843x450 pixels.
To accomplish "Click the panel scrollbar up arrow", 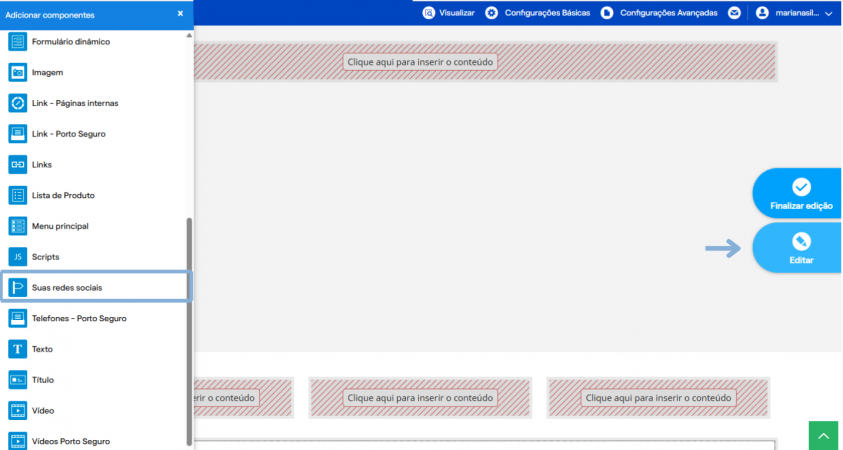I will (x=189, y=35).
